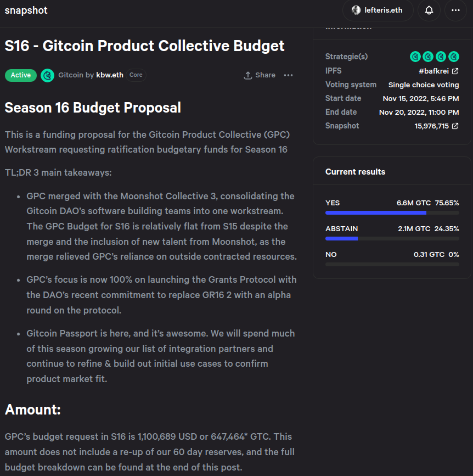Click the Core badge

click(136, 75)
